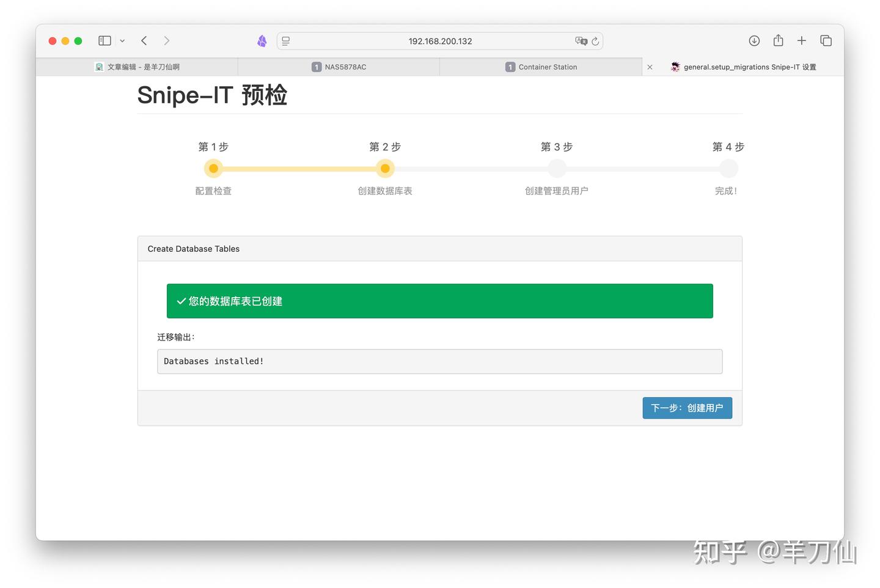Show tab overview using the stacked squares icon

click(x=826, y=40)
